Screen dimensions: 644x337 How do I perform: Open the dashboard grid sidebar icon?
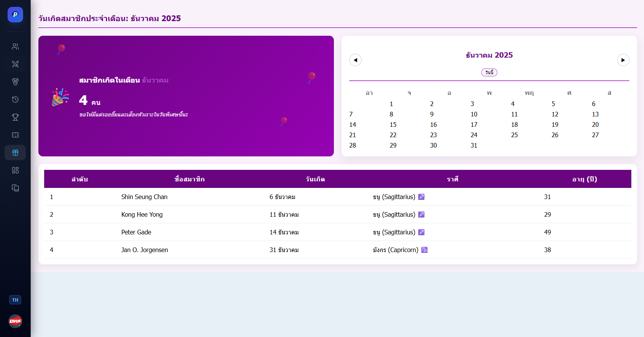click(x=15, y=170)
